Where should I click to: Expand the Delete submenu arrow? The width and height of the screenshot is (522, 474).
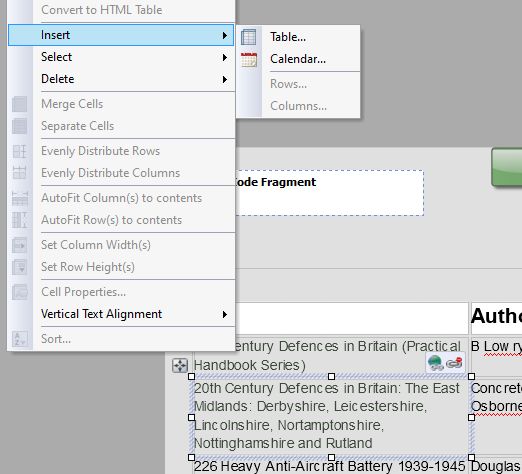[225, 79]
